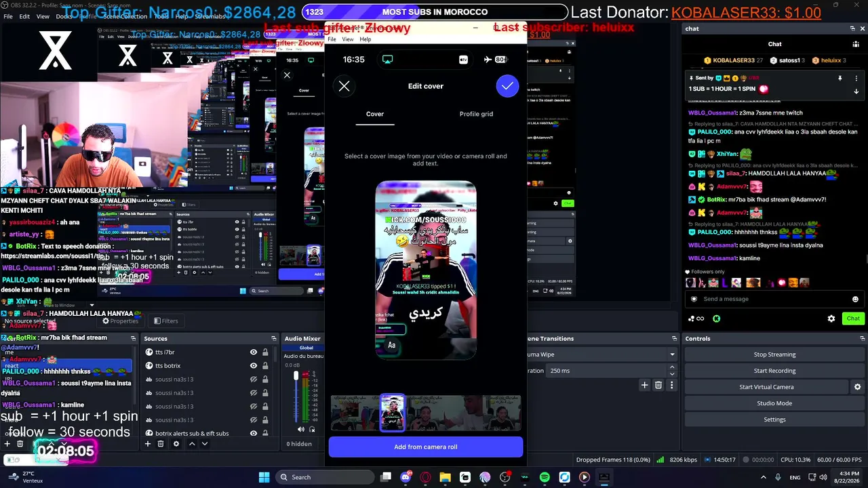Click Start Virtual Camera button
The image size is (868, 488).
tap(766, 387)
